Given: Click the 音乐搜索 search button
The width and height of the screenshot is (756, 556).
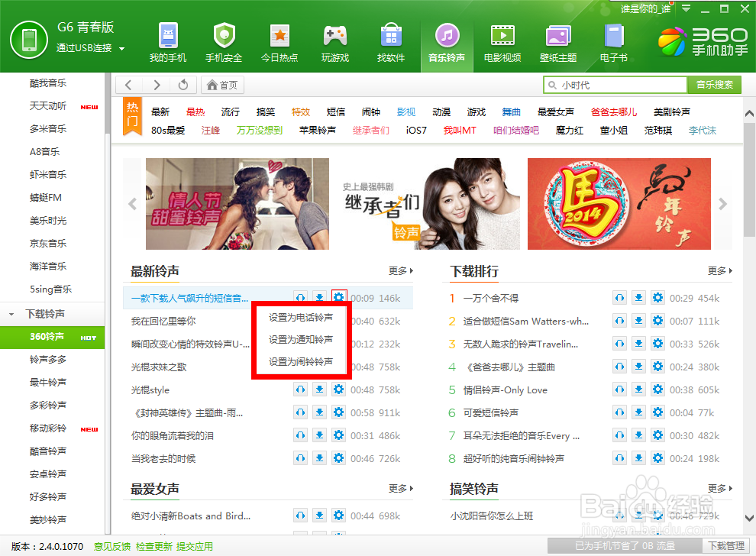Looking at the screenshot, I should 714,85.
